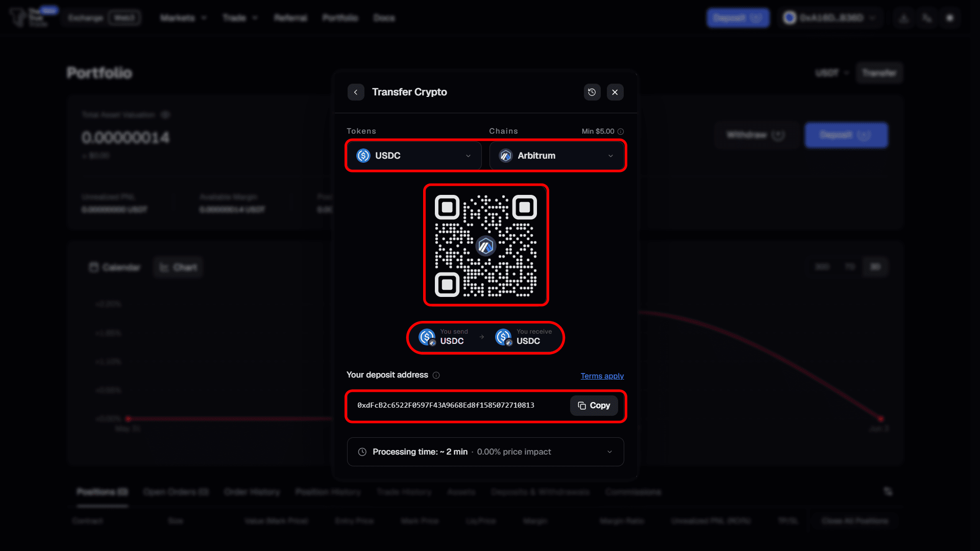This screenshot has height=551, width=980.
Task: Click the You receive USDC coin icon
Action: click(503, 337)
